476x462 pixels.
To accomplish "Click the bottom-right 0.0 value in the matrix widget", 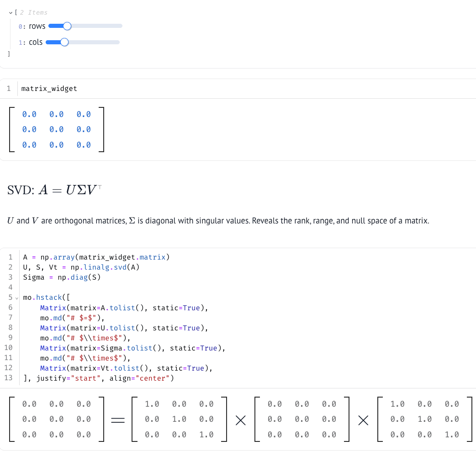I will 84,145.
